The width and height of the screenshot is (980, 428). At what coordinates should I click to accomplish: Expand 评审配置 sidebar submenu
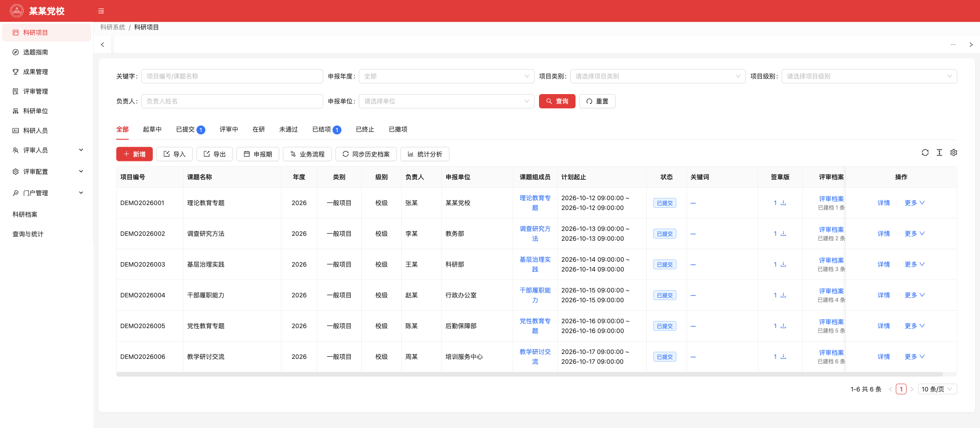tap(47, 172)
